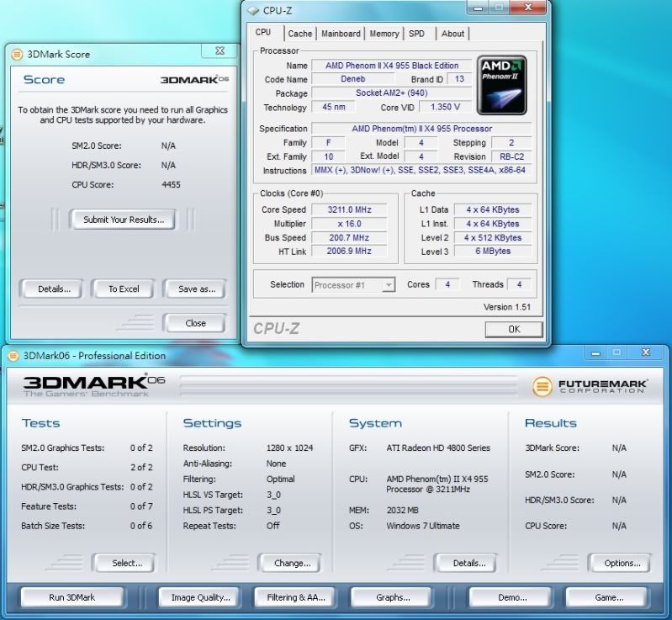
Task: Close the 3DMark06 Professional Edition window
Action: [646, 352]
